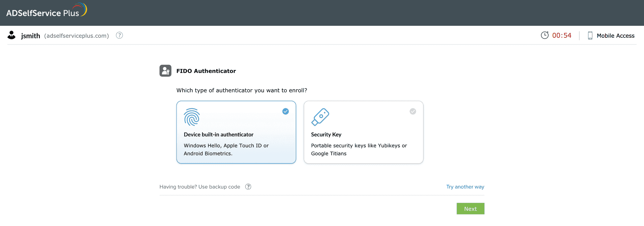This screenshot has width=644, height=226.
Task: Click the FIDO Authenticator heading
Action: (206, 71)
